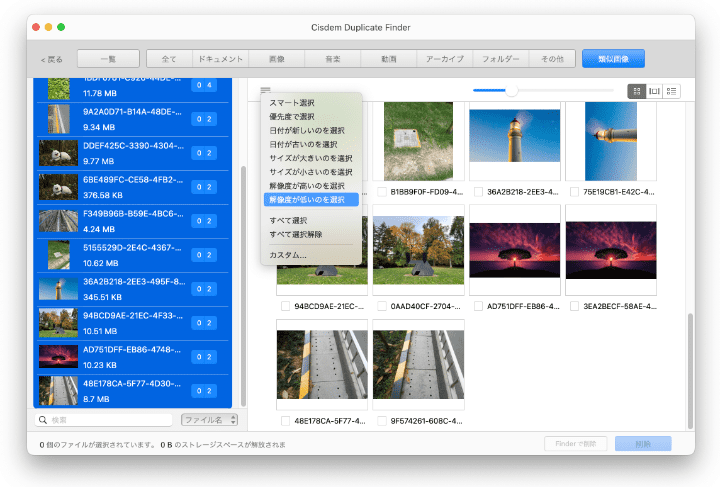The image size is (720, 487).
Task: Select 解像度が低いのを選択 menu entry
Action: 306,200
